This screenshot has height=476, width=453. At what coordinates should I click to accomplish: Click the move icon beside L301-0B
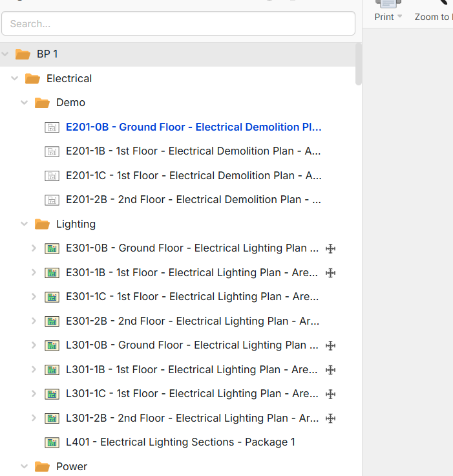click(330, 345)
